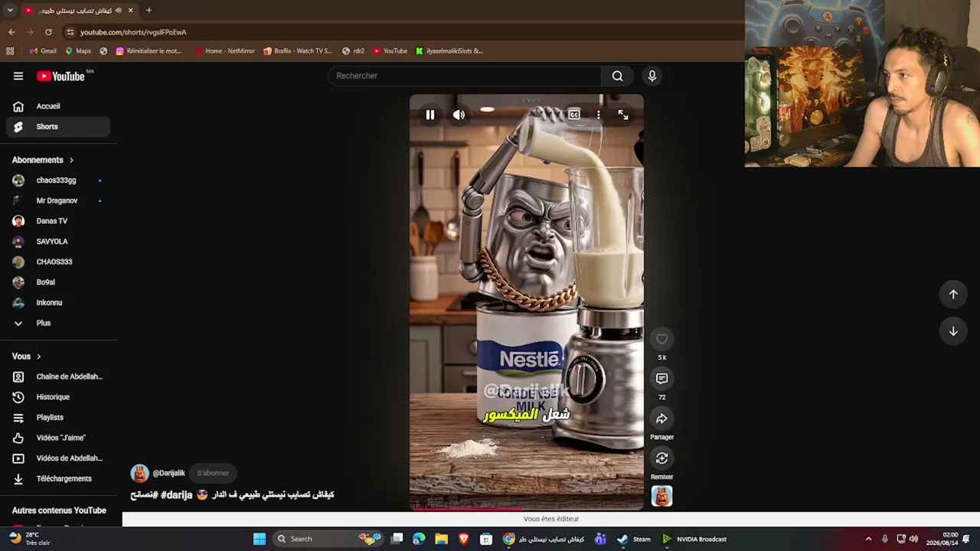Open a new browser tab

[149, 11]
